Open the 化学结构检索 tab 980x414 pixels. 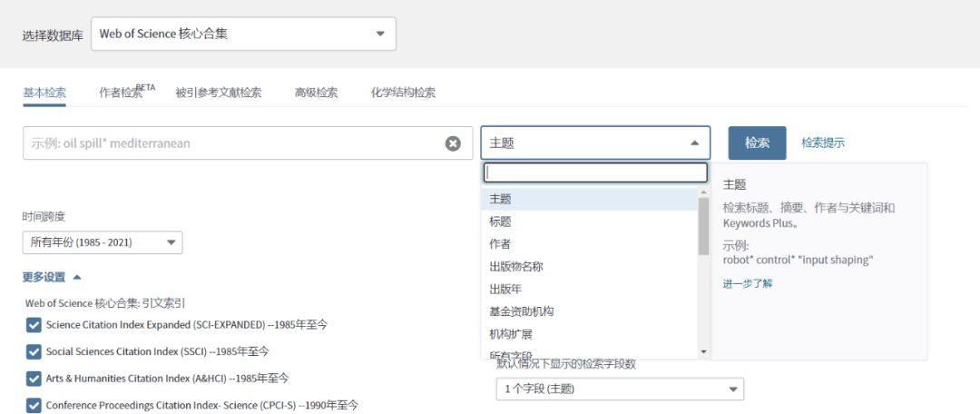[x=403, y=94]
